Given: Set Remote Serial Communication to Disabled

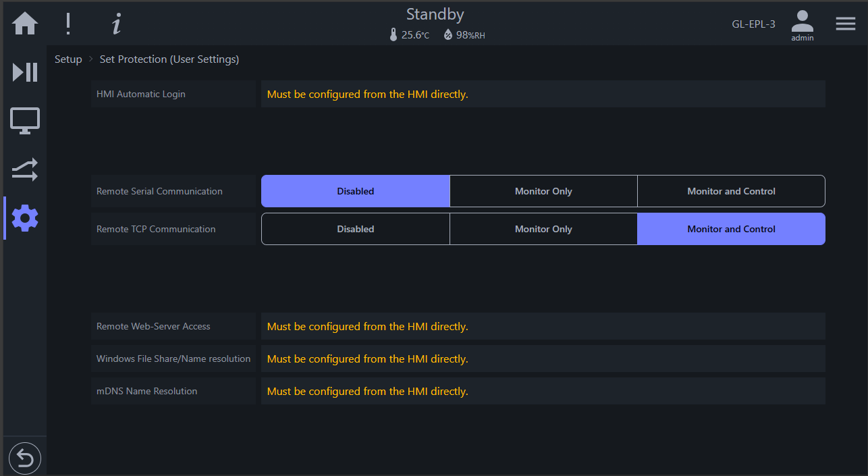Looking at the screenshot, I should point(356,191).
